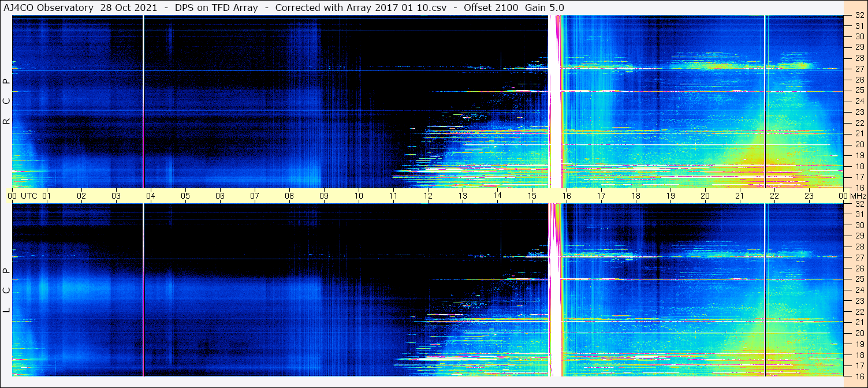Click the 32 MHz tick on RCP scale
Screen dimensions: 868x388
[859, 16]
